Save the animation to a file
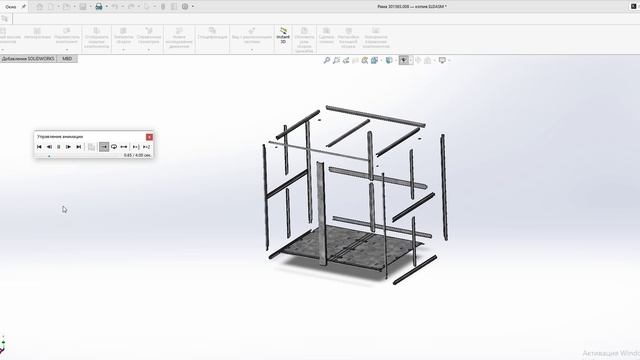The width and height of the screenshot is (640, 360). [91, 147]
